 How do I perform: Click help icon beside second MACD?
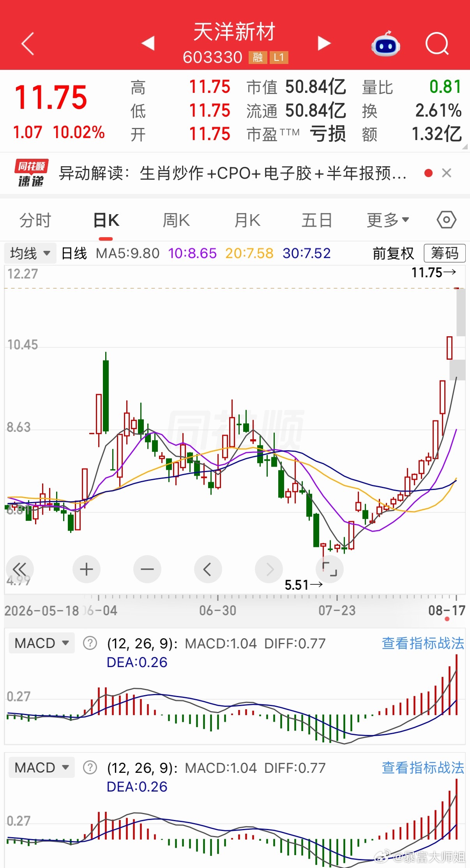(x=90, y=767)
